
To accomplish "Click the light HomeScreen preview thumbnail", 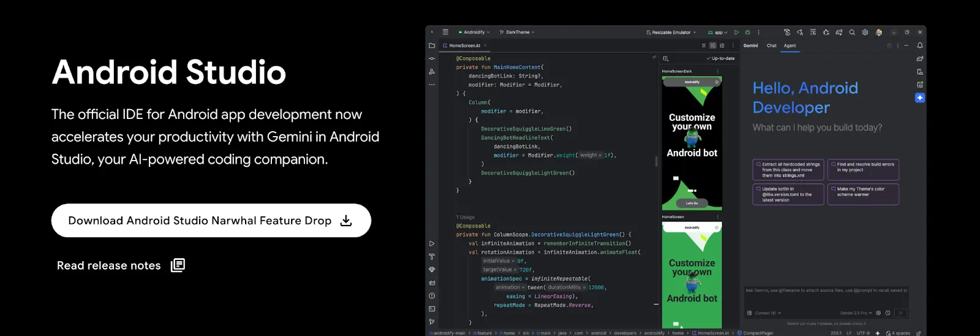I will pyautogui.click(x=692, y=275).
